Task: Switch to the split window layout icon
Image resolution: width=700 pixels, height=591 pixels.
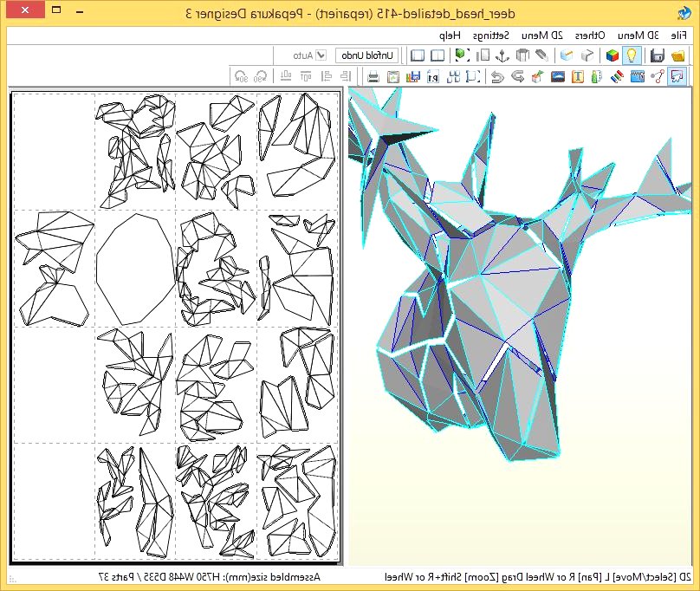Action: pyautogui.click(x=437, y=55)
